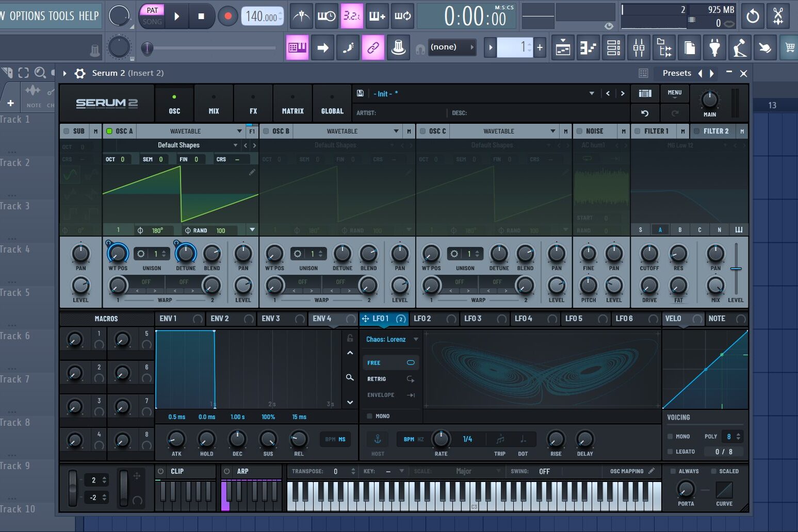This screenshot has height=532, width=798.
Task: Select the ENV 2 tab
Action: [220, 319]
